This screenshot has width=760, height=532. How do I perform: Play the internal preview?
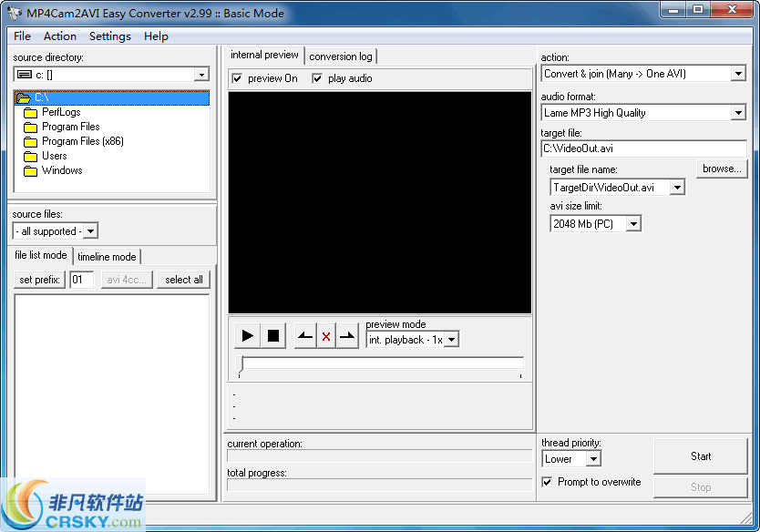tap(246, 335)
